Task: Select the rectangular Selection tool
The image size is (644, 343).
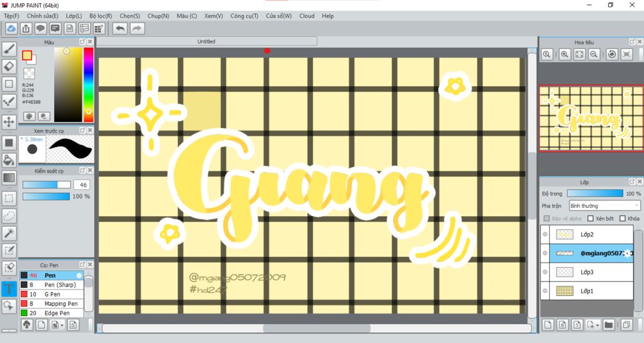Action: pyautogui.click(x=9, y=198)
